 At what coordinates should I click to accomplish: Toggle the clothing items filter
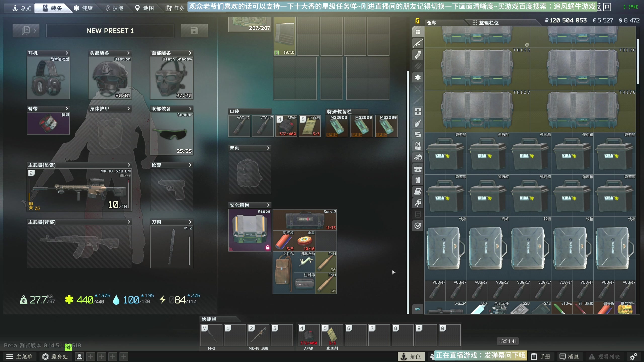418,157
